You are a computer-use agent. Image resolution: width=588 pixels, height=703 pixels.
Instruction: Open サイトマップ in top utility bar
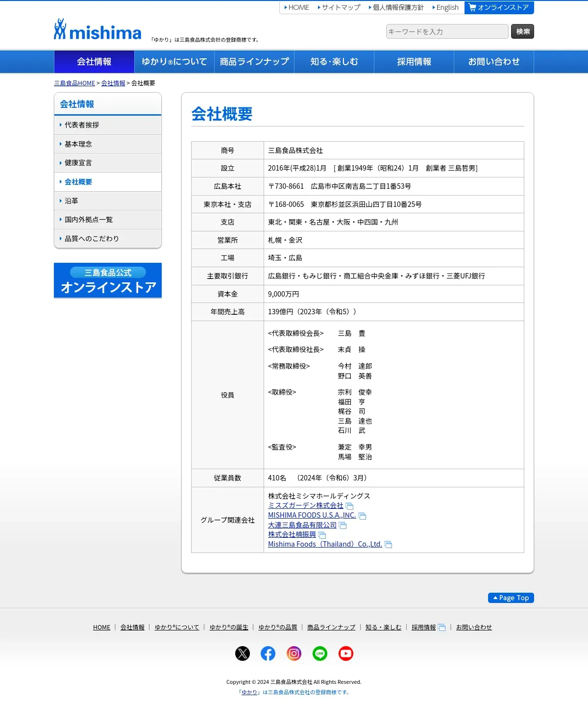pos(339,7)
